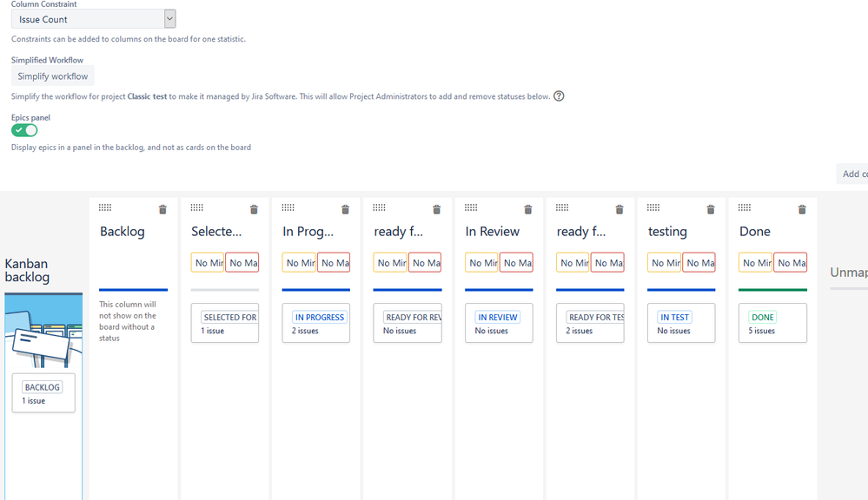Screen dimensions: 868x500
Task: Select the IN REVIEW status card
Action: [x=499, y=323]
